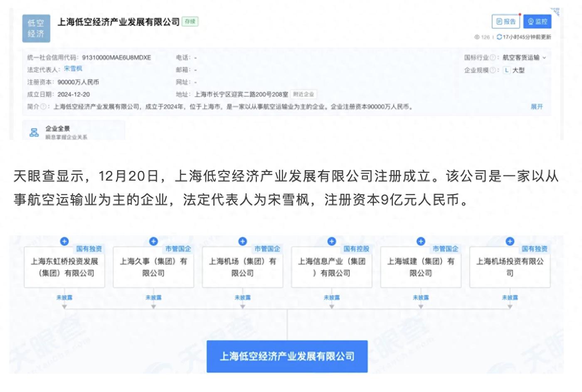The width and height of the screenshot is (582, 392).
Task: Click the 低空经济 company logo tile
Action: 36,28
